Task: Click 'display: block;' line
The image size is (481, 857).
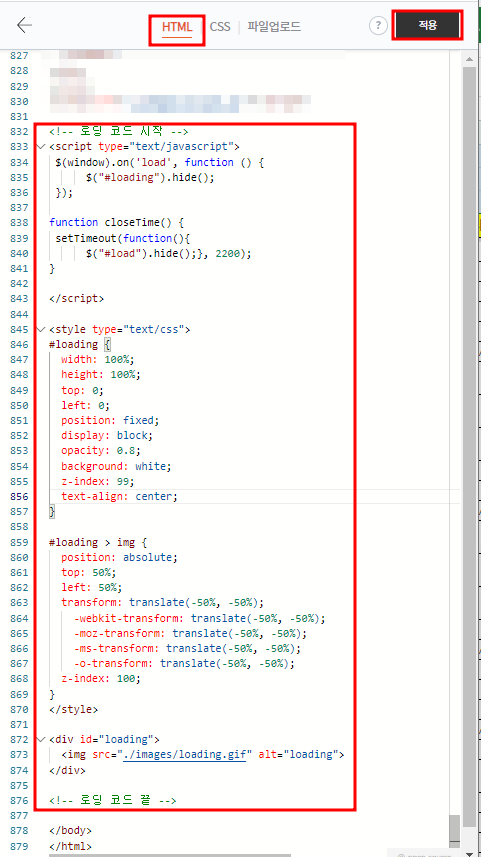Action: (x=107, y=436)
